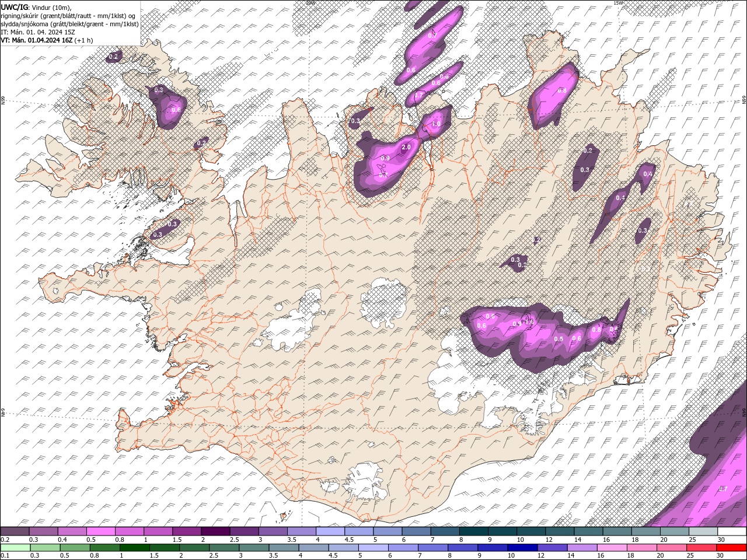
Task: Select the 'rigning/skúrir (grænt/blátt/rautt - mm/1klst) og' line
Action: [69, 16]
